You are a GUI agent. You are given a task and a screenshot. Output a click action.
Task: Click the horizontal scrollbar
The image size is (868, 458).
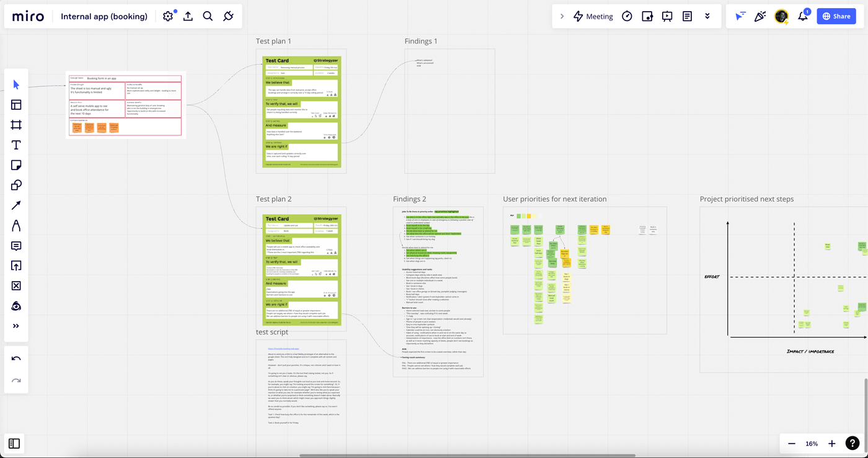click(467, 456)
